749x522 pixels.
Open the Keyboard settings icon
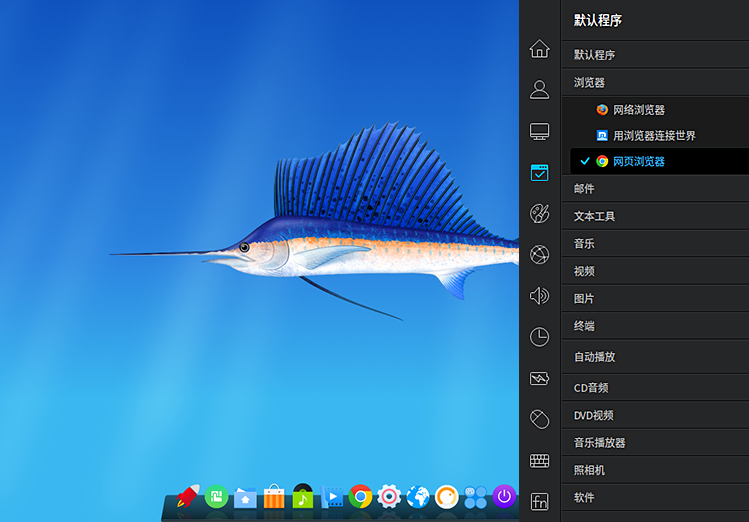tap(539, 460)
